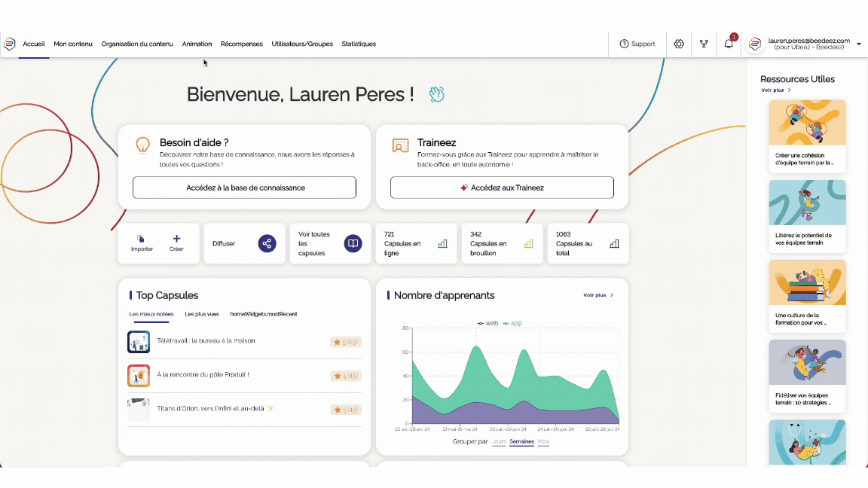The image size is (868, 488).
Task: Expand Voir plus for Nombre d'apprenants
Action: [598, 295]
